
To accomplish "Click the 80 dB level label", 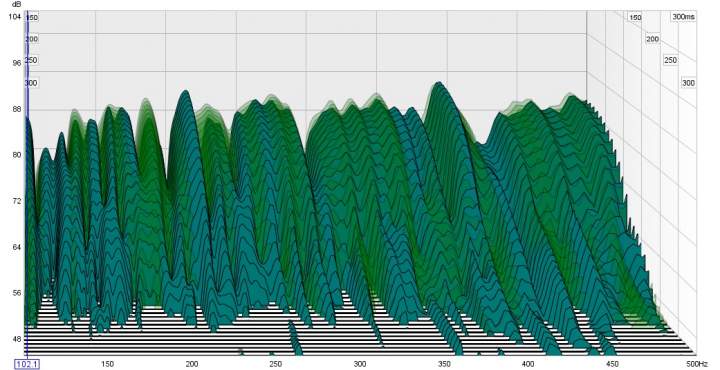I will (x=17, y=155).
